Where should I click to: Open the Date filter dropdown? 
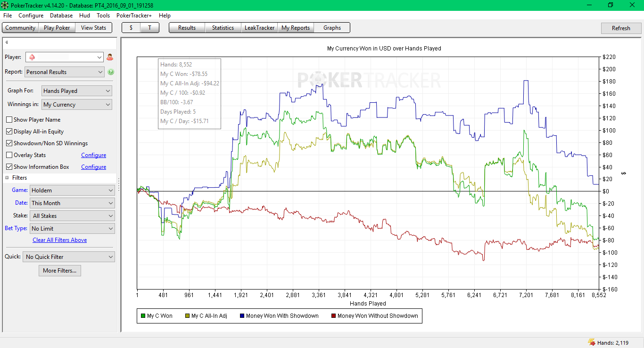click(x=73, y=203)
